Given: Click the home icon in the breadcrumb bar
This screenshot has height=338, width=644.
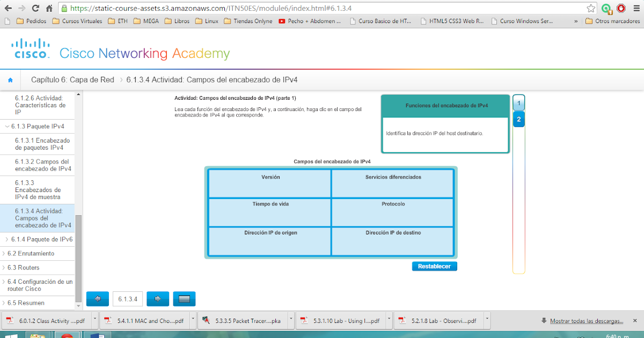Looking at the screenshot, I should click(x=11, y=79).
